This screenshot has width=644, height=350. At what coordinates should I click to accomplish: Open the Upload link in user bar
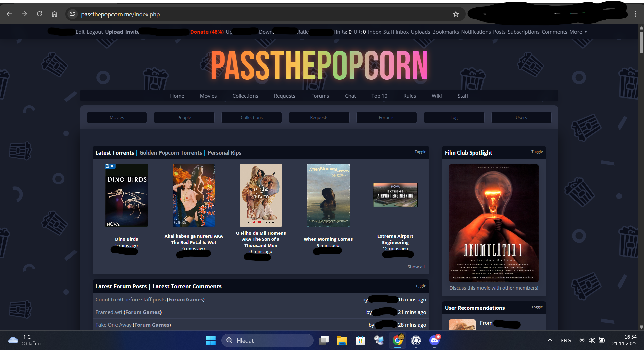pyautogui.click(x=114, y=32)
